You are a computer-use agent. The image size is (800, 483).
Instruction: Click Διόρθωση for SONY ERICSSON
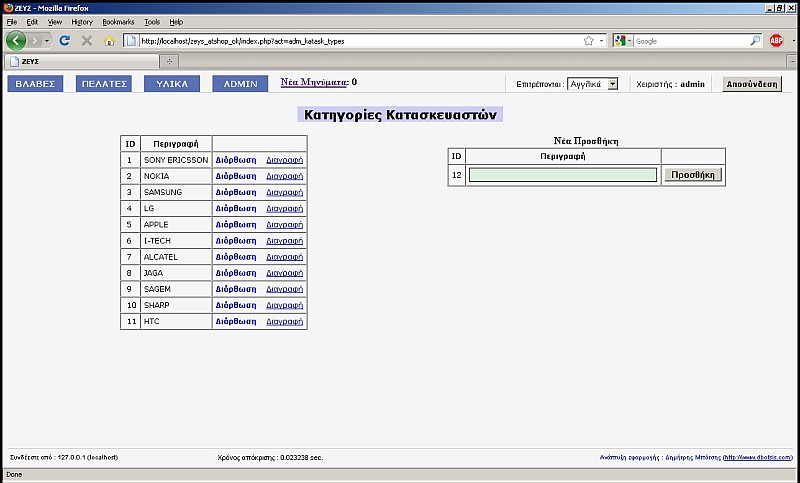pyautogui.click(x=236, y=160)
